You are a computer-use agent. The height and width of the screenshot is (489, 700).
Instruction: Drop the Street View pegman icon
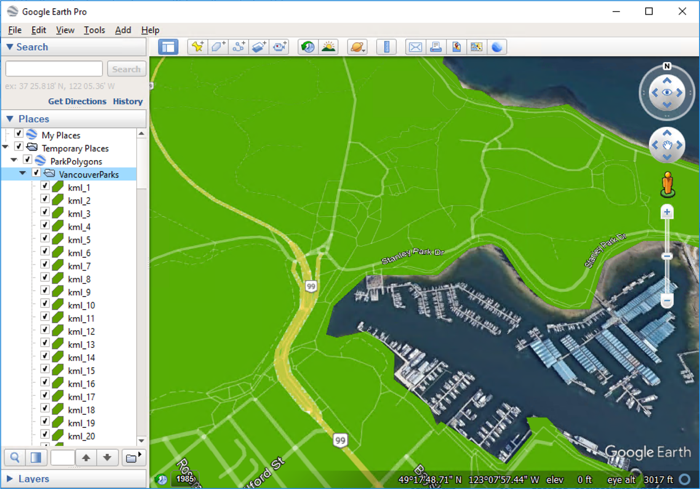[667, 184]
